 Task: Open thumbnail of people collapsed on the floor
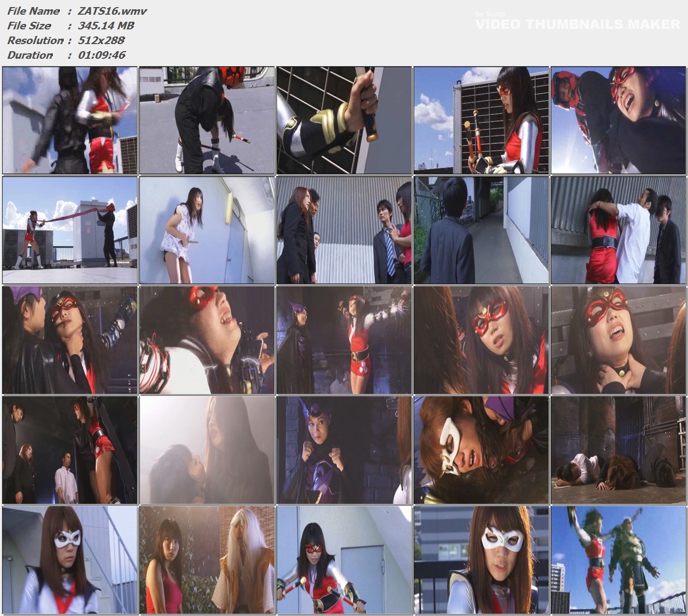[x=618, y=450]
